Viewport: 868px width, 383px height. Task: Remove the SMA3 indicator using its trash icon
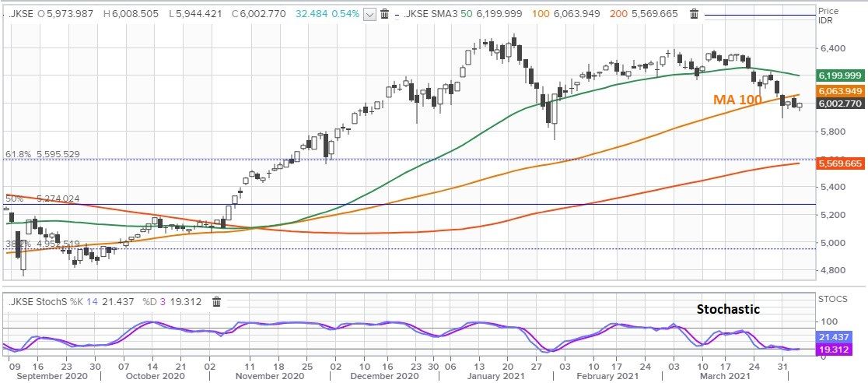[x=695, y=14]
